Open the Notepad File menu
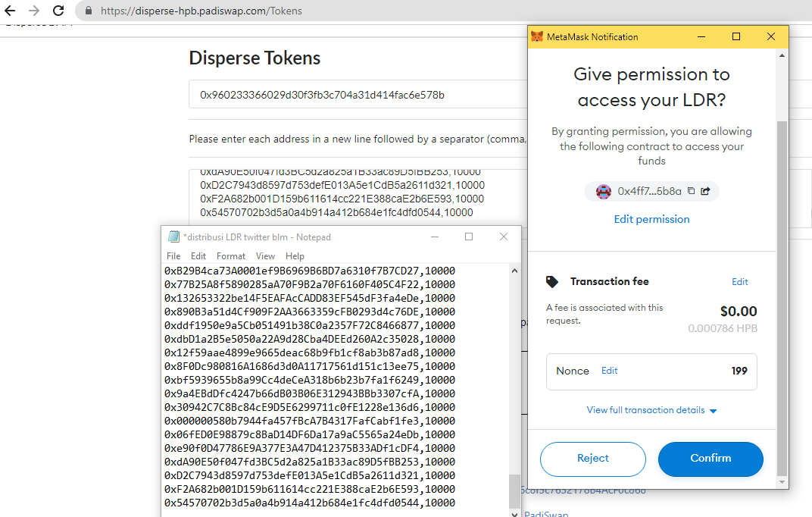This screenshot has height=517, width=812. pyautogui.click(x=173, y=256)
